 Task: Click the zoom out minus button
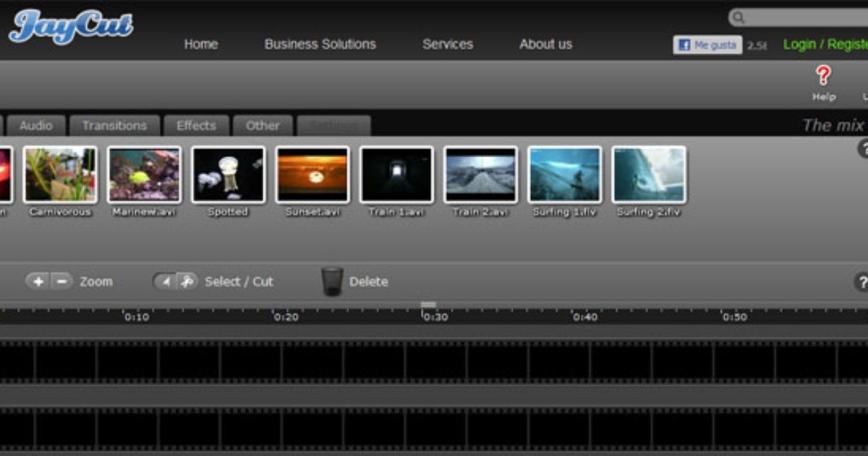(62, 282)
